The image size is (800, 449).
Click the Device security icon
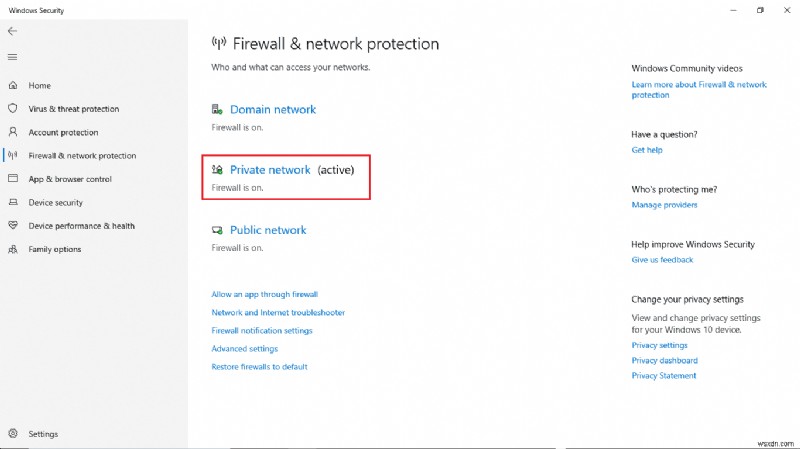pos(13,202)
